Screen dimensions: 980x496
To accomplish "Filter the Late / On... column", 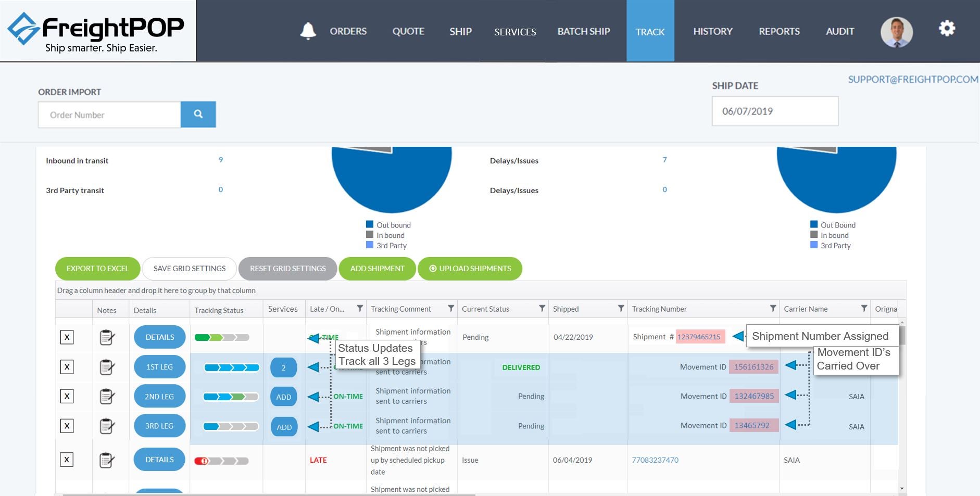I will tap(359, 309).
